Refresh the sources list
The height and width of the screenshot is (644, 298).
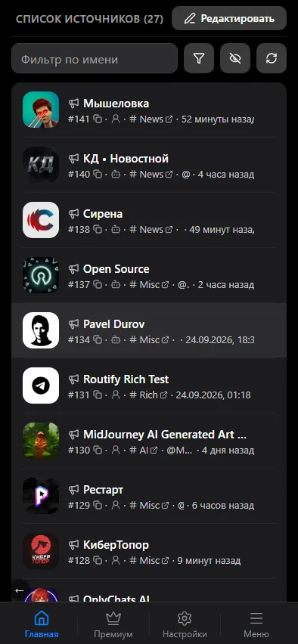pos(272,58)
